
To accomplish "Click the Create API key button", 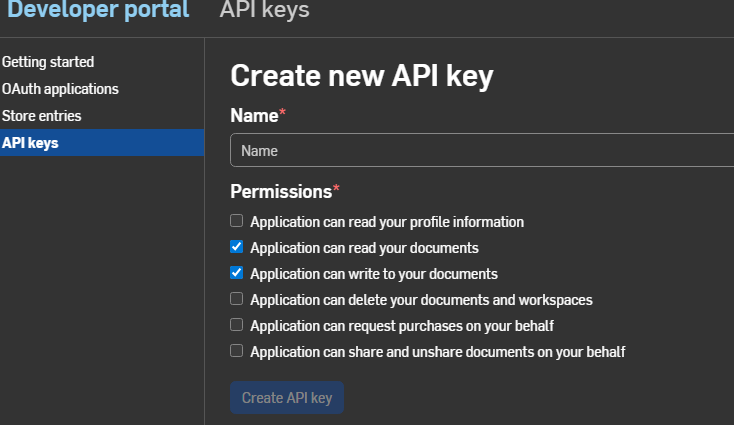I will [287, 397].
